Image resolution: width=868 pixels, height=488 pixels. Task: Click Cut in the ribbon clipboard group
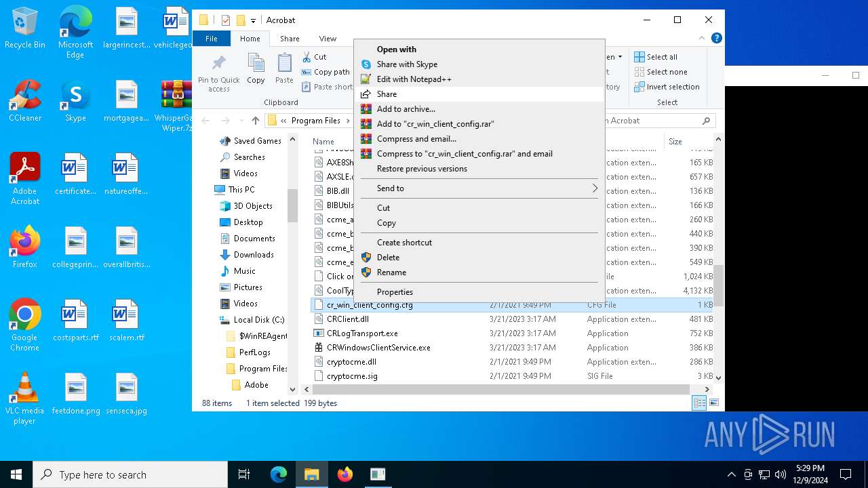[x=314, y=57]
